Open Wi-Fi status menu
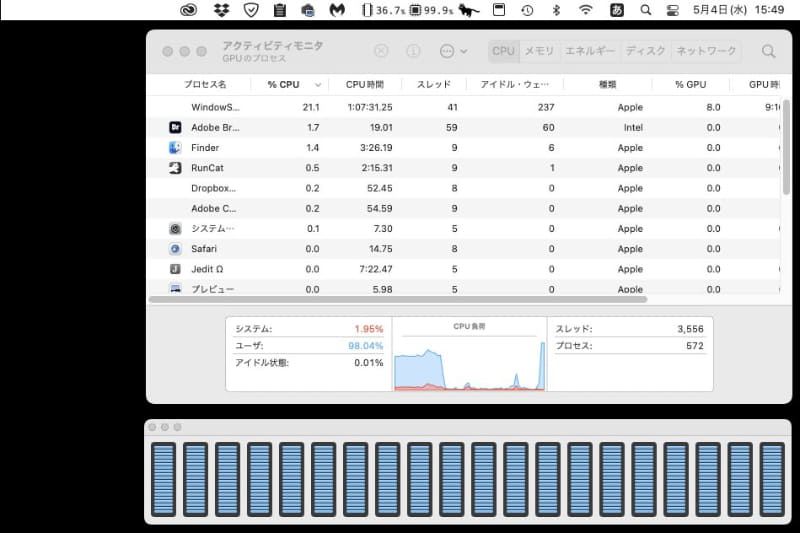 pyautogui.click(x=586, y=10)
